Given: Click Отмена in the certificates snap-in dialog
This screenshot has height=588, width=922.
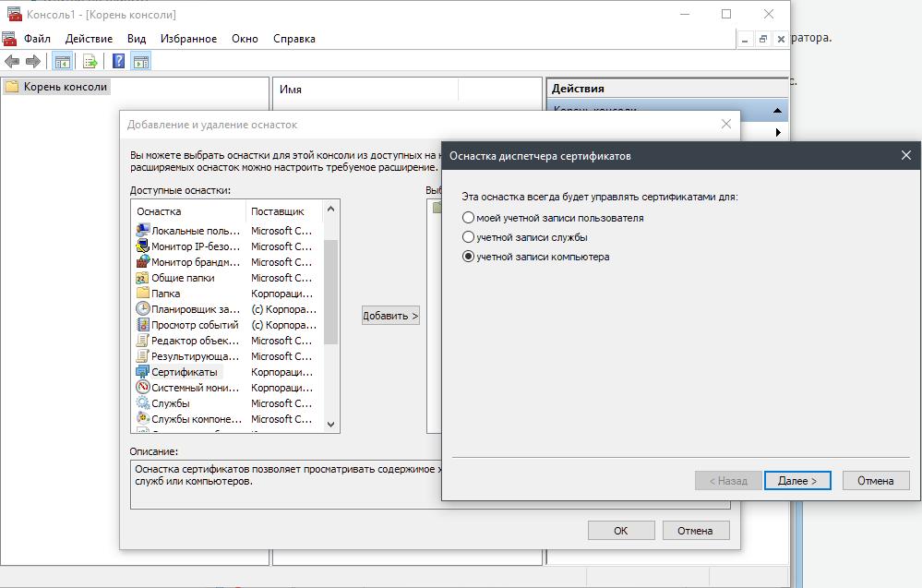Looking at the screenshot, I should 875,481.
